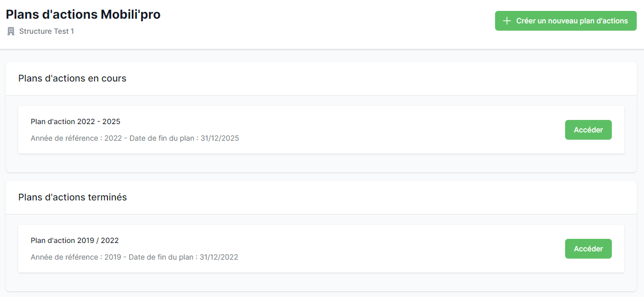This screenshot has height=297, width=644.
Task: Click the end date 31/12/2022
Action: click(x=219, y=257)
